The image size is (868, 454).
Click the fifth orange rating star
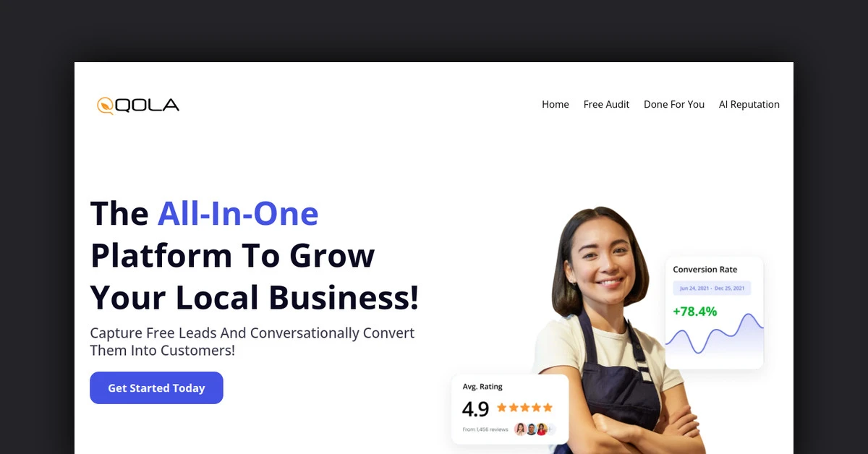(x=548, y=408)
